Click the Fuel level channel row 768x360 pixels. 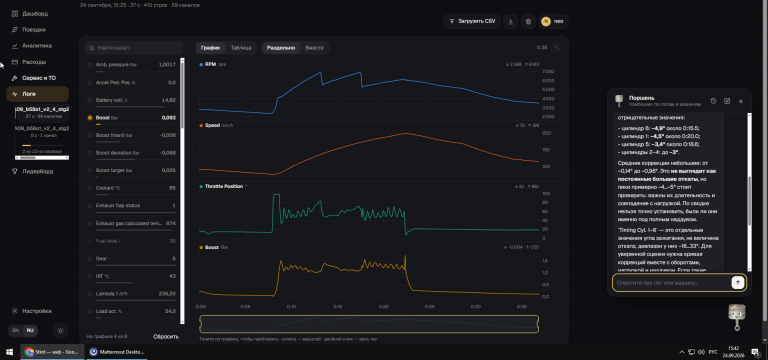point(132,241)
